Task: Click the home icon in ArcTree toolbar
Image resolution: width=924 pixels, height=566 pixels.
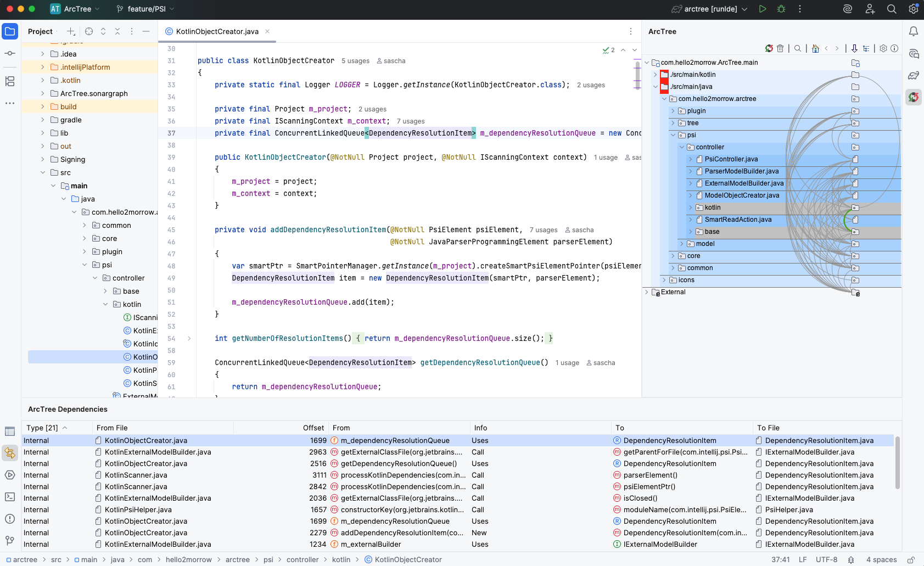Action: click(815, 48)
